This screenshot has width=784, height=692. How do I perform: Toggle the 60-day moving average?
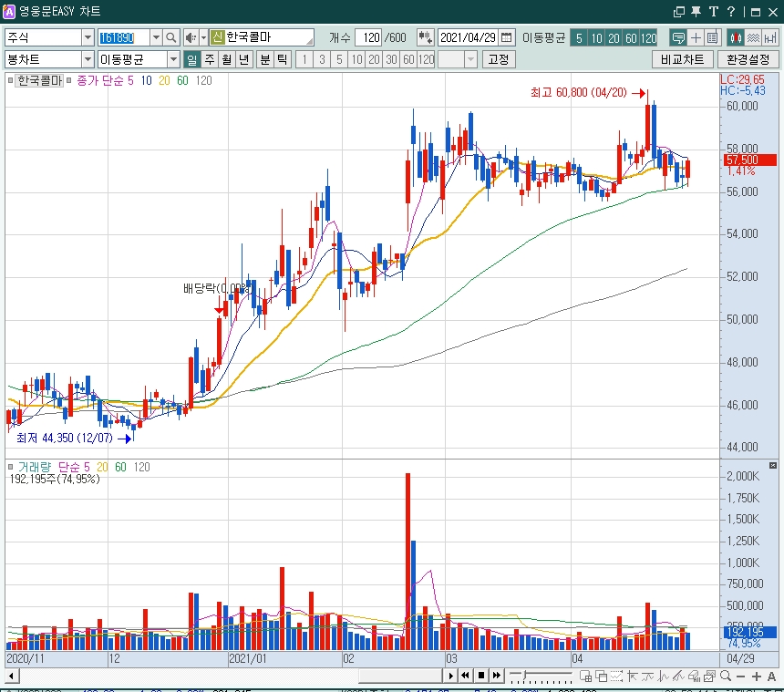click(631, 38)
